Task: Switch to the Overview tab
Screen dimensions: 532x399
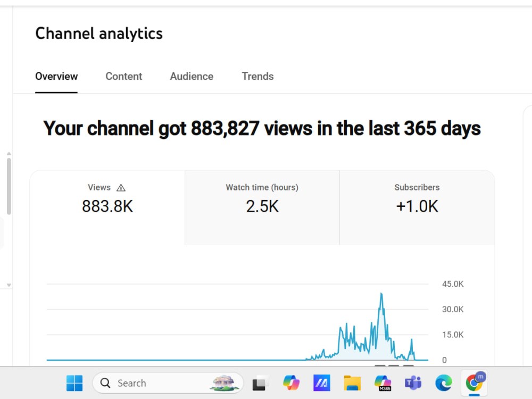Action: click(56, 76)
